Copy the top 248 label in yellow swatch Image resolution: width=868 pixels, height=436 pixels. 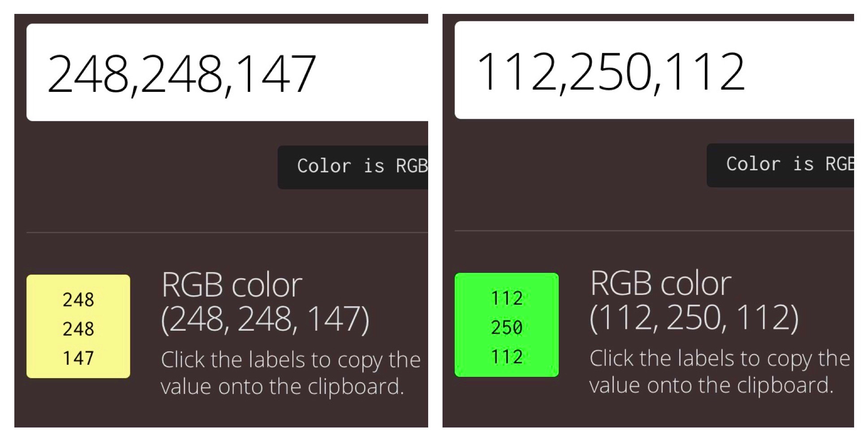[78, 299]
